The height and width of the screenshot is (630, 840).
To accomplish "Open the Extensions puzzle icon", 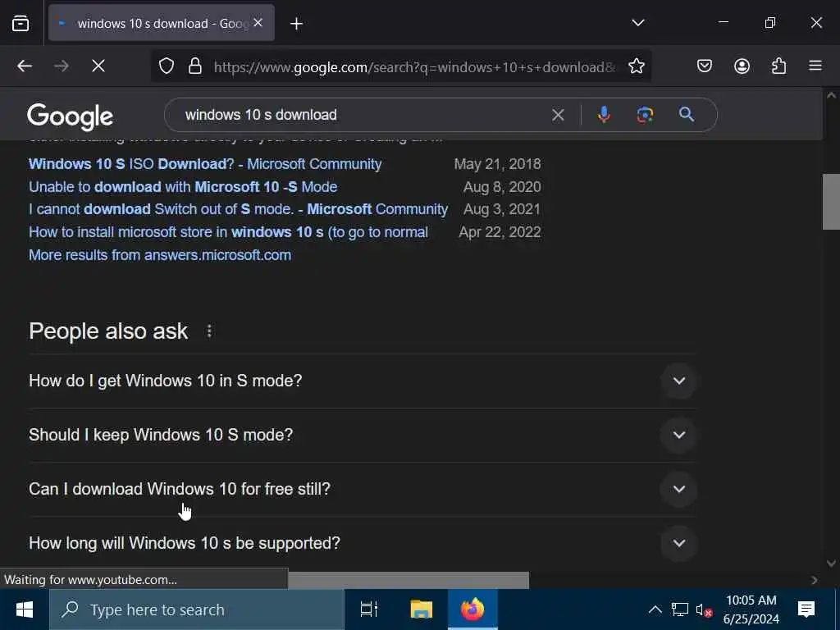I will 778,66.
